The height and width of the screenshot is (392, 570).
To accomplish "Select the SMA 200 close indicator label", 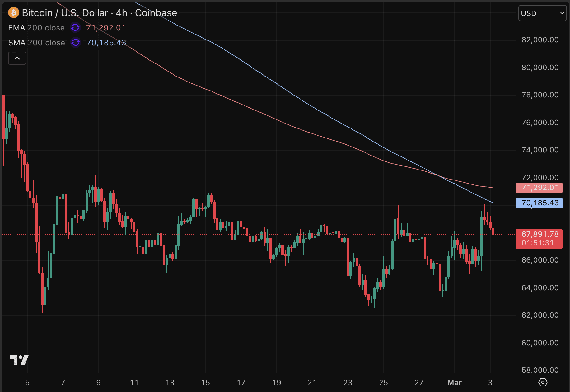I will (x=36, y=43).
